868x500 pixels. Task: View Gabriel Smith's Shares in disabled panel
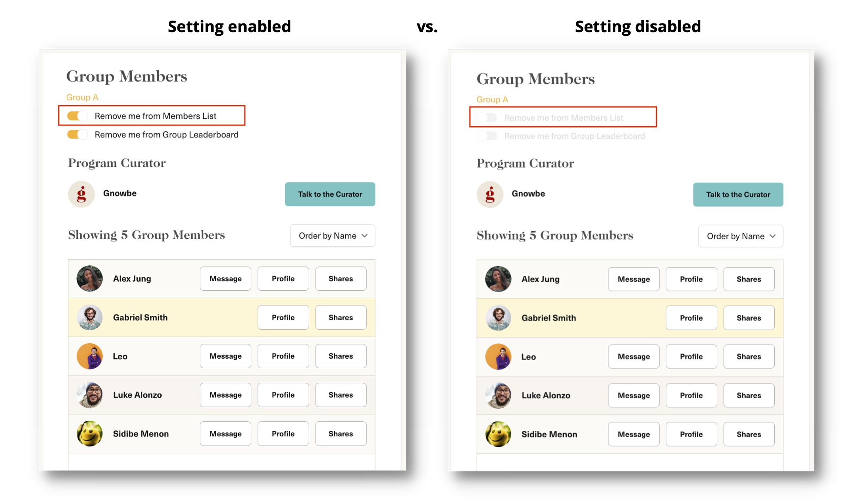tap(749, 318)
